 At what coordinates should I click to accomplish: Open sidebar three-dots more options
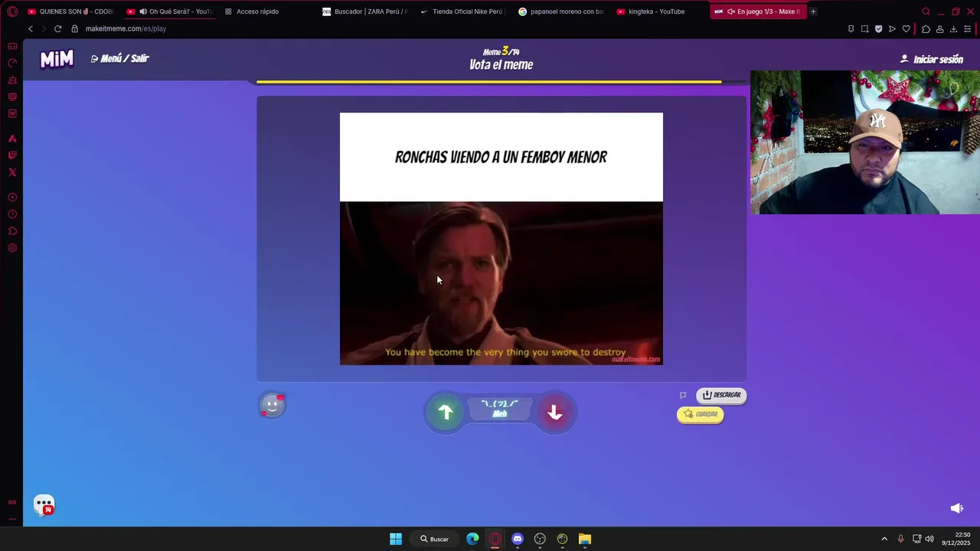pos(12,519)
